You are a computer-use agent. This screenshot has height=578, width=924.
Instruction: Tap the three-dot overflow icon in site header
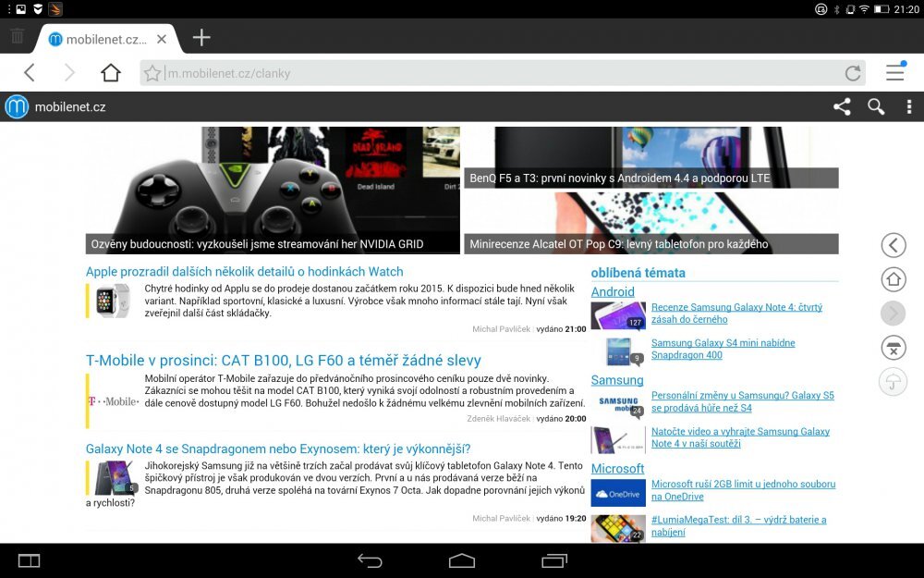pyautogui.click(x=909, y=106)
